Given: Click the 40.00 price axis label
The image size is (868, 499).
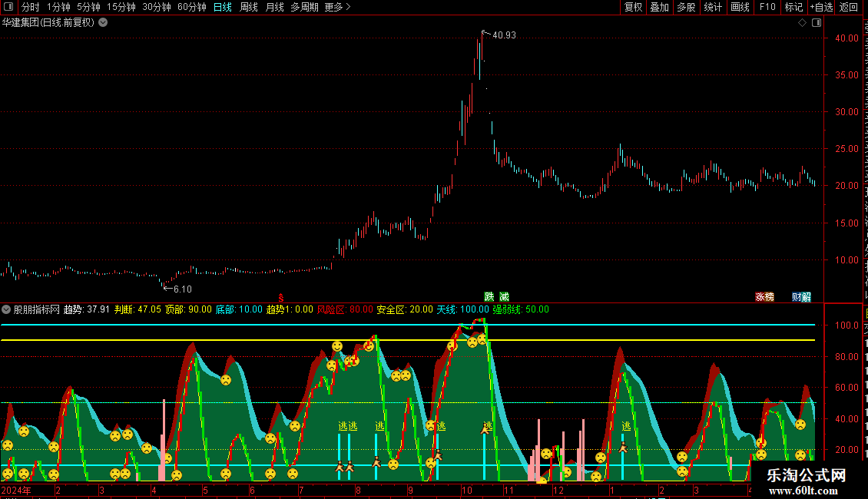Looking at the screenshot, I should (847, 38).
